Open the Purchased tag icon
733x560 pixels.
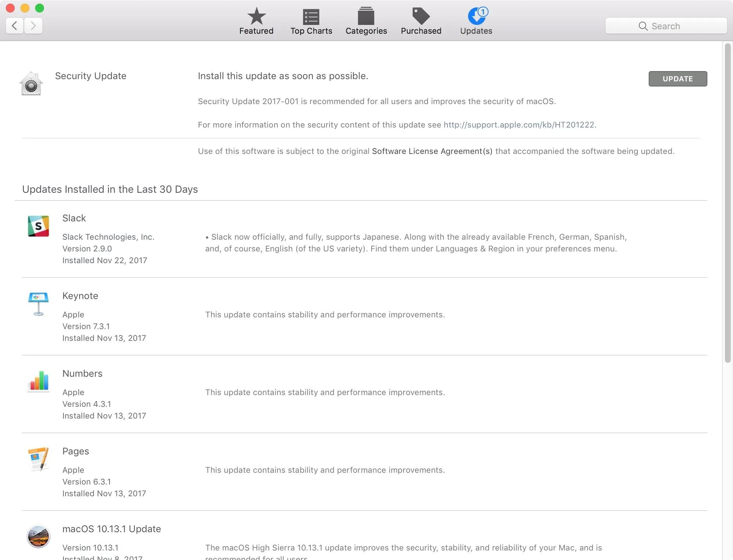tap(421, 16)
